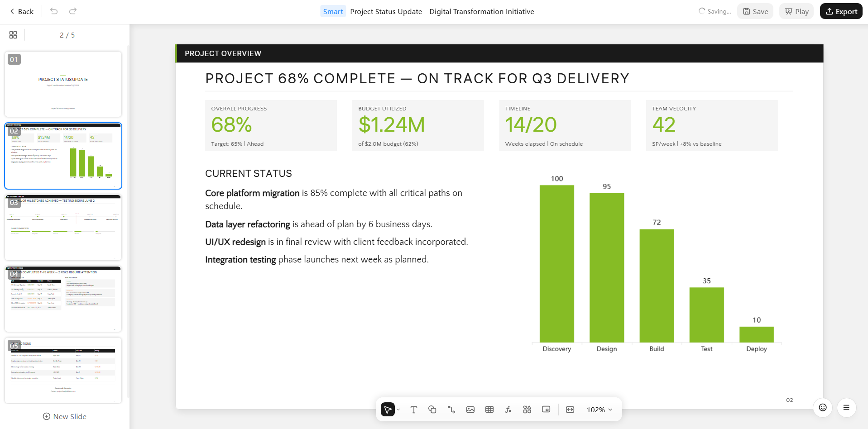Choose the Shapes tool
The image size is (868, 429).
[x=432, y=410]
